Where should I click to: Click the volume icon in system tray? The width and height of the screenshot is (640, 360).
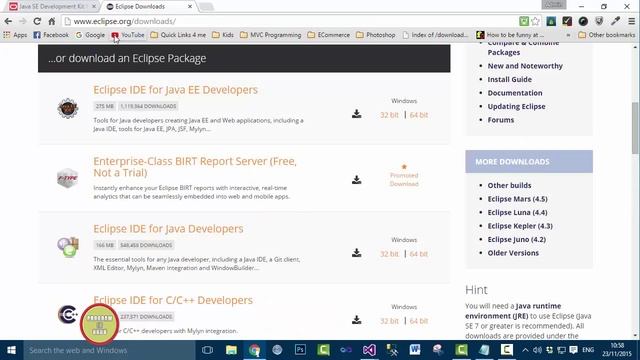[537, 350]
